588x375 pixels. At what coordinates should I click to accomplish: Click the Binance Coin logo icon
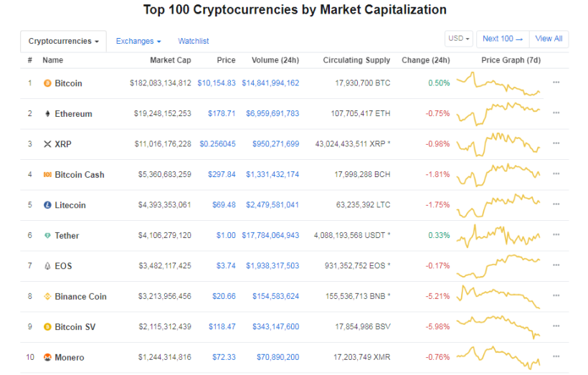47,296
